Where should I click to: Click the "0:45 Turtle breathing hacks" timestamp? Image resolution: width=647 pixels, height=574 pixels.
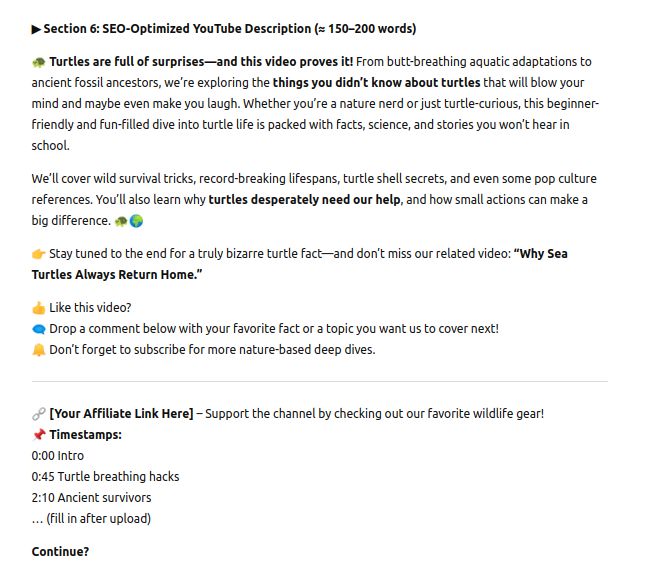(105, 477)
